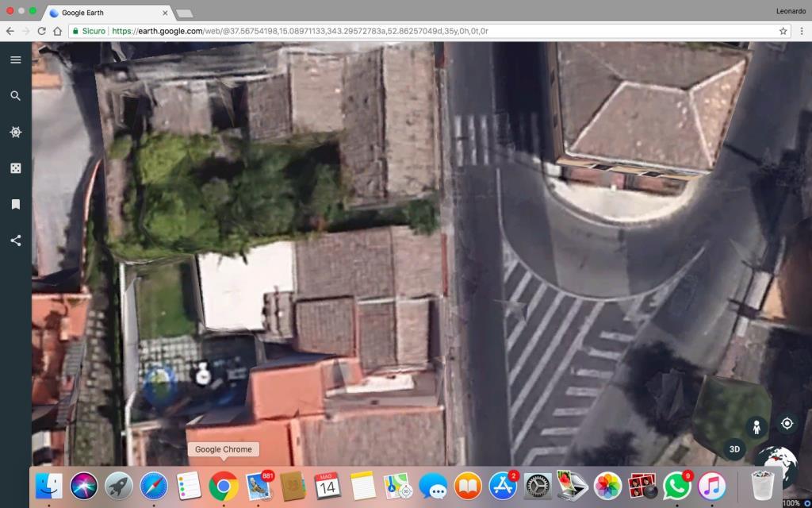This screenshot has width=812, height=508.
Task: Toggle the 3D view mode
Action: click(733, 449)
